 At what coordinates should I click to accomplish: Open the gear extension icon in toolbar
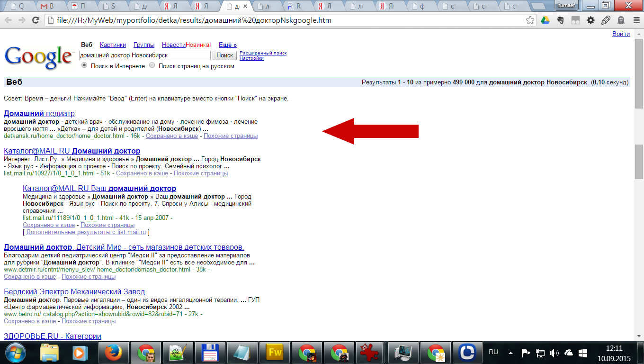[590, 20]
